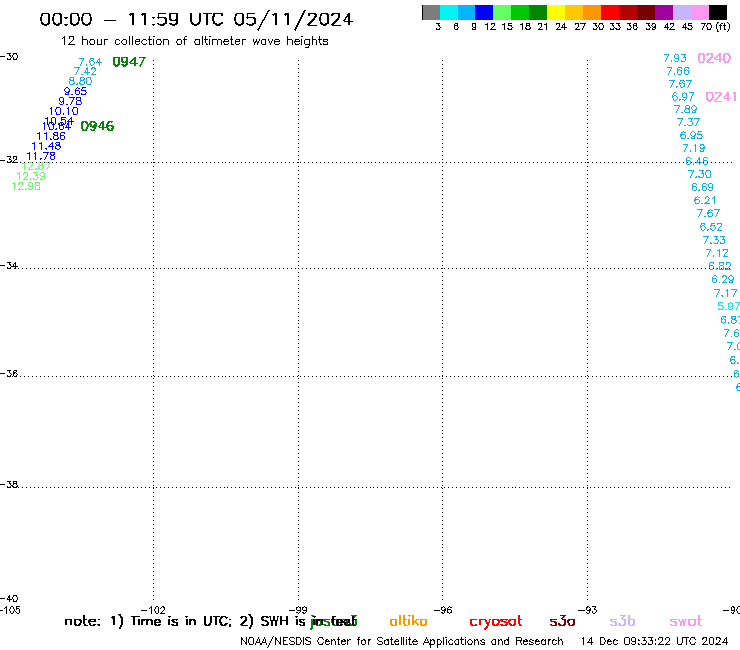Select the wave height value '7.66'
740x650 pixels.
pyautogui.click(x=678, y=71)
